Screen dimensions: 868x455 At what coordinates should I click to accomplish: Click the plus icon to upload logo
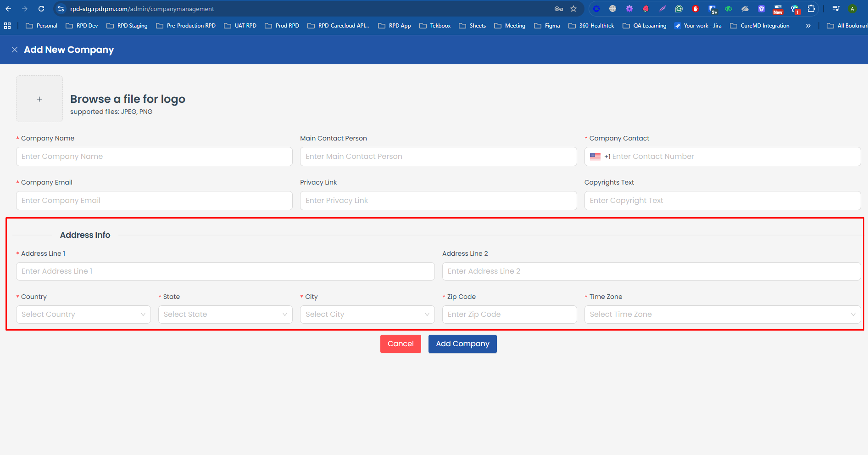tap(39, 99)
